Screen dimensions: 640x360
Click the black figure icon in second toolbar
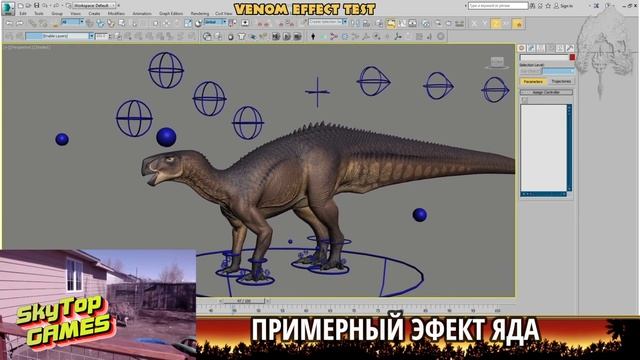[313, 36]
